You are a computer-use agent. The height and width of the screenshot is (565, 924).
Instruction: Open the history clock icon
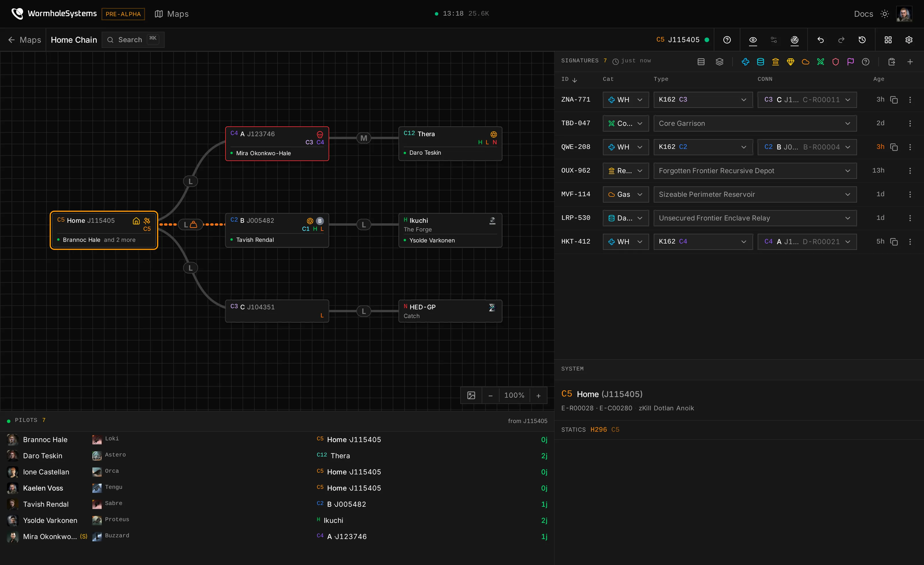tap(862, 40)
